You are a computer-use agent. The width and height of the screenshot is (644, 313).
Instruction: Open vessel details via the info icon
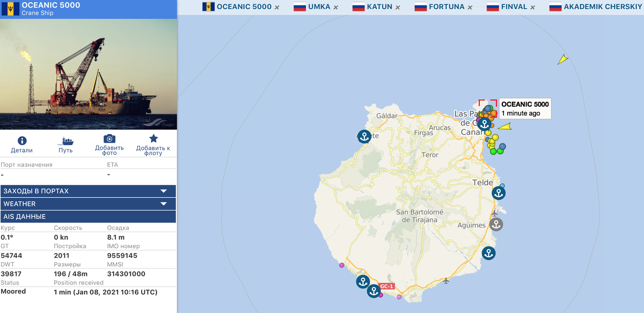[22, 141]
